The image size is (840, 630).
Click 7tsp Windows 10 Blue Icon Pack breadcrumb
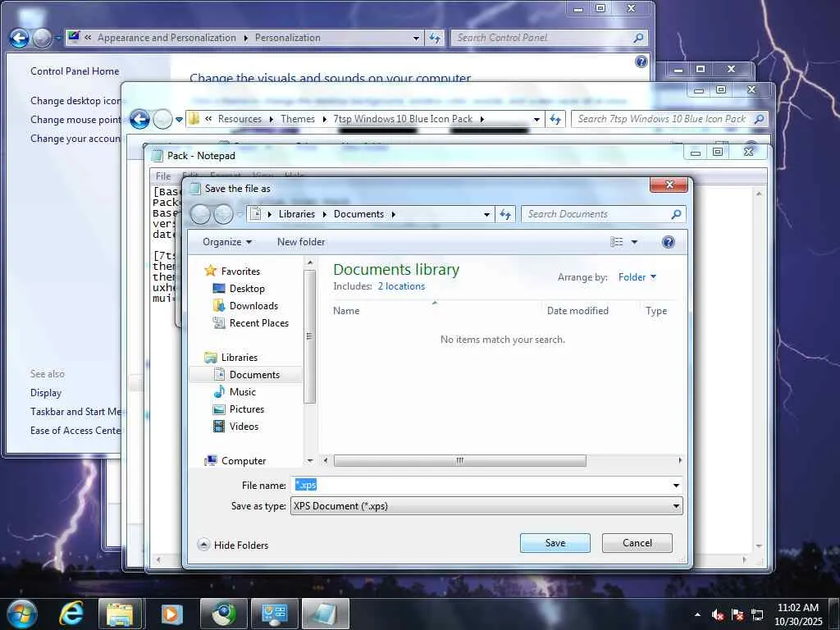(x=403, y=119)
